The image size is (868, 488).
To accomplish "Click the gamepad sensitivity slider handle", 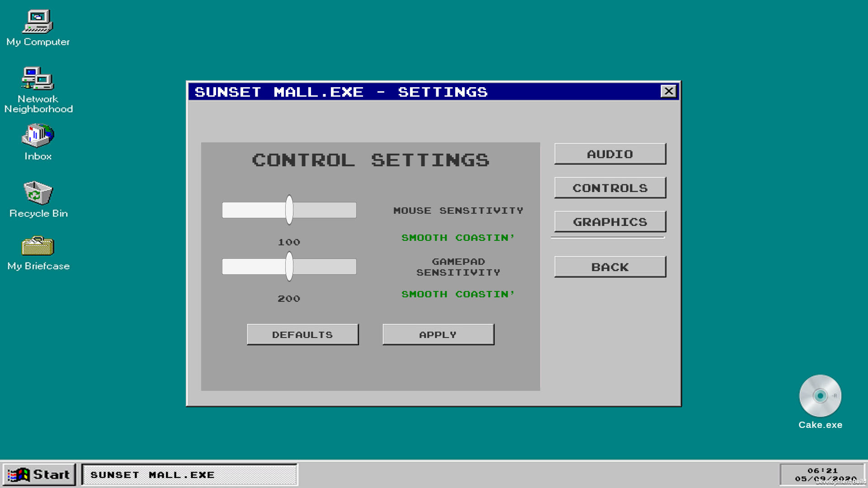I will tap(289, 267).
